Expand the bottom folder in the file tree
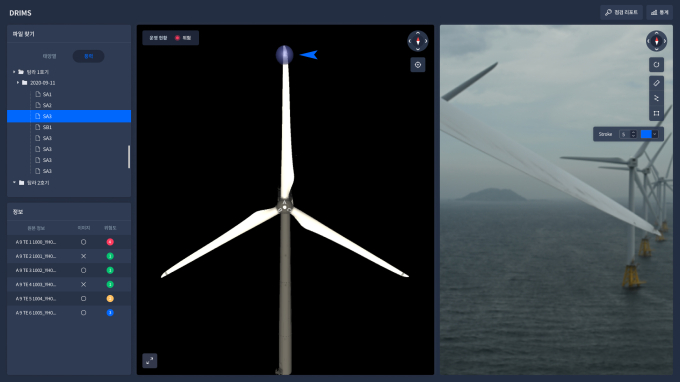 14,183
